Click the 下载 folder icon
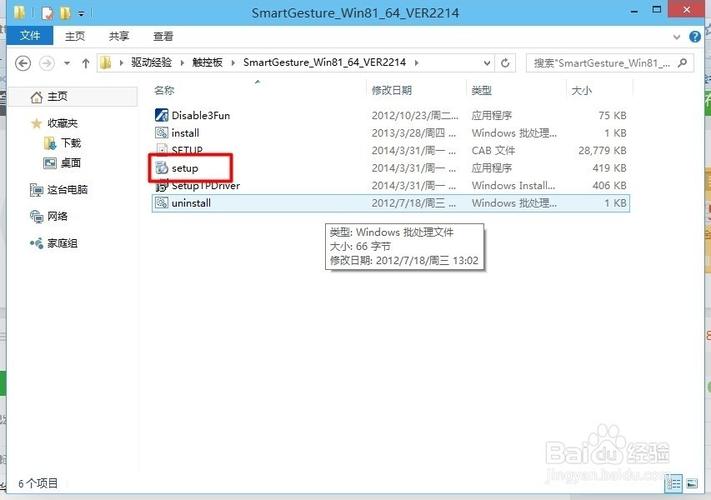The width and height of the screenshot is (711, 500). pos(50,143)
